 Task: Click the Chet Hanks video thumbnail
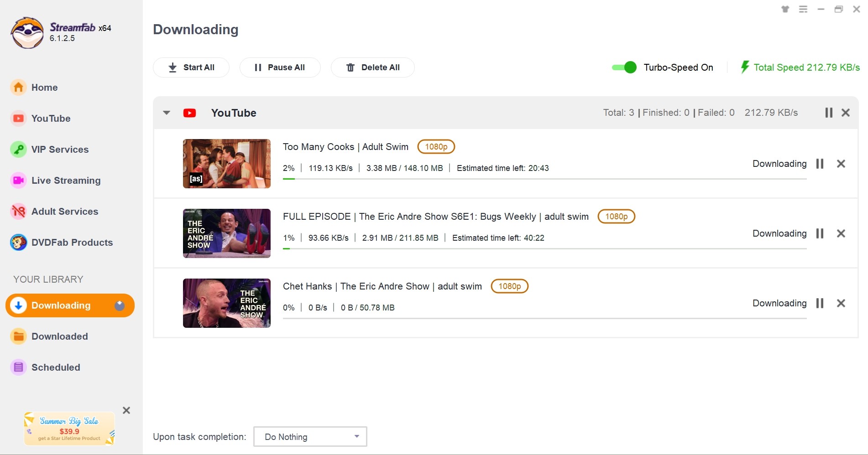[x=226, y=303]
